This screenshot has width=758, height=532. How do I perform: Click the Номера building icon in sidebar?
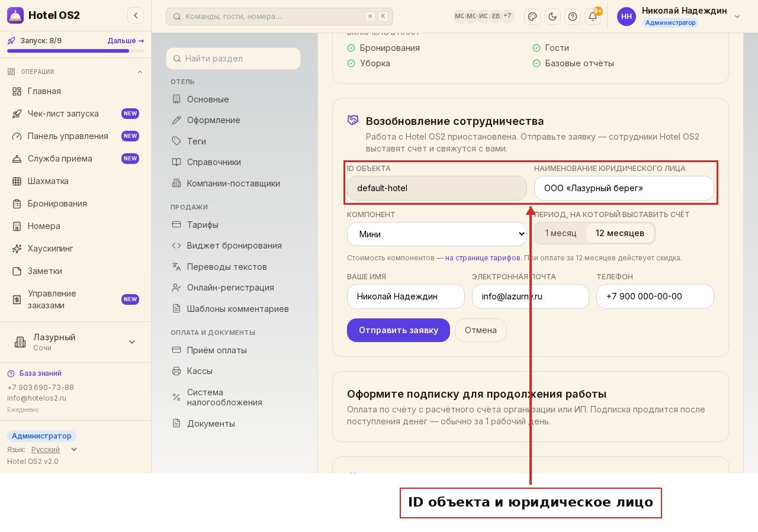point(17,226)
